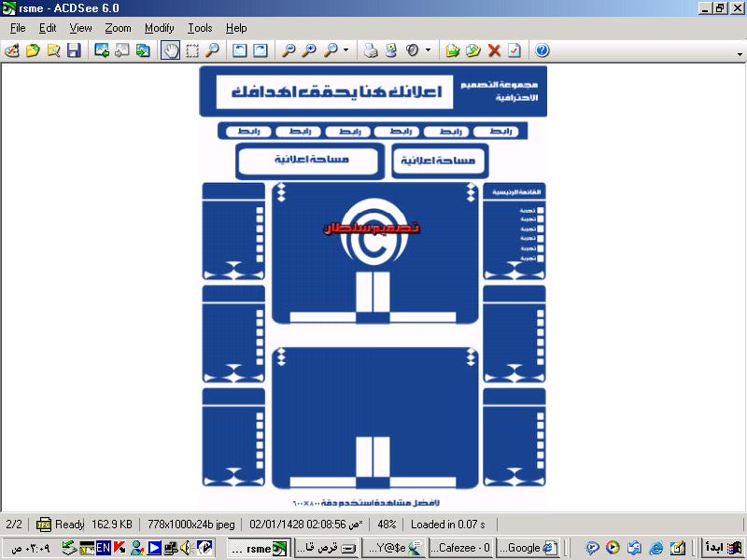Expand the zoom options dropdown arrow
The height and width of the screenshot is (560, 747).
tap(345, 50)
